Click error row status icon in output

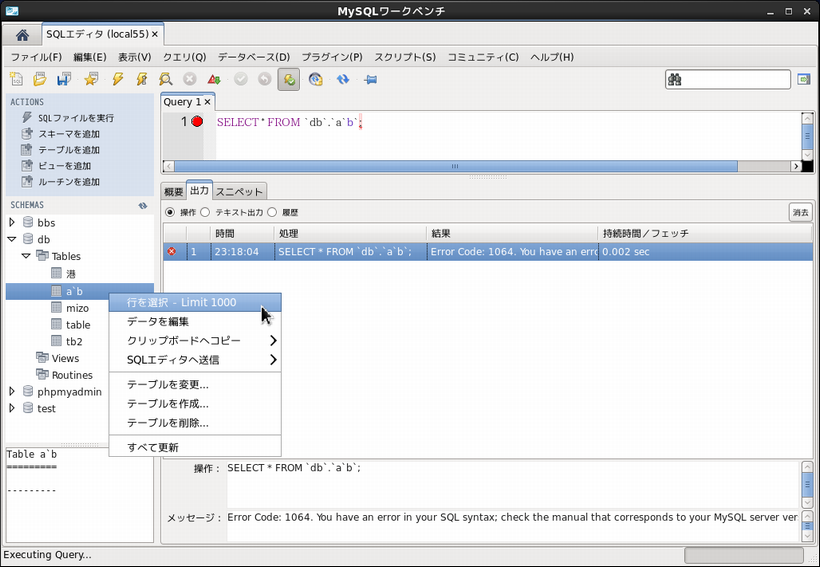(172, 252)
